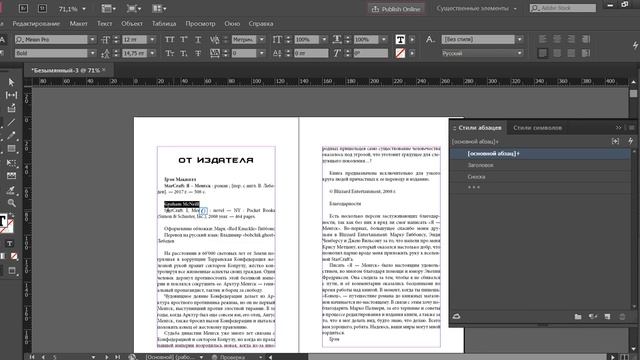The image size is (640, 360).
Task: Open the Таблица menu
Action: click(x=164, y=24)
